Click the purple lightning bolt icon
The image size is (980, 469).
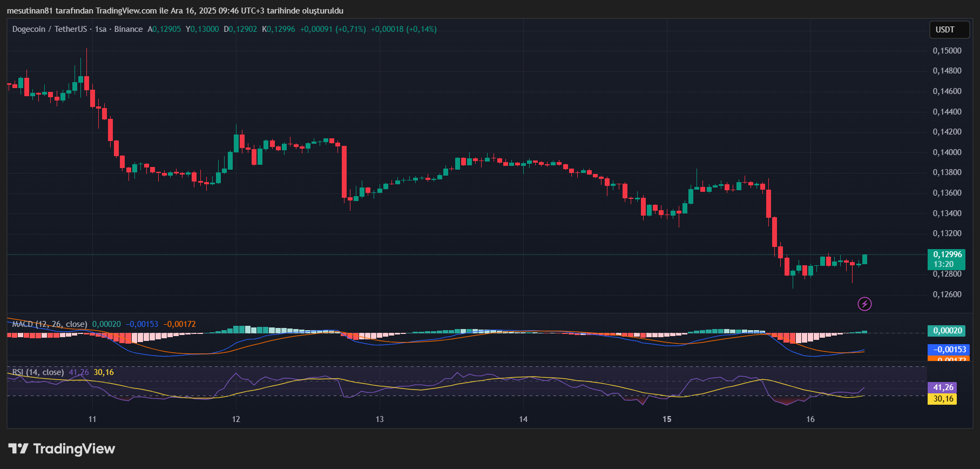click(864, 304)
